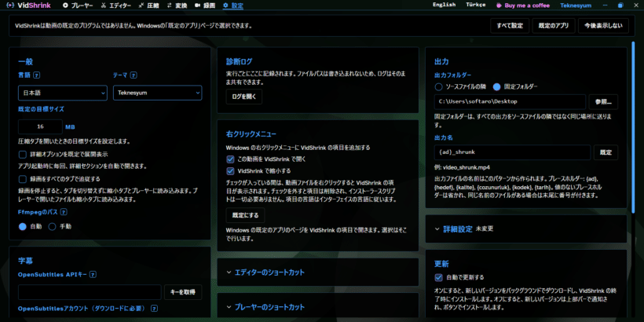Click the {ad}_shrunk output name field
Image resolution: width=644 pixels, height=322 pixels.
[512, 152]
